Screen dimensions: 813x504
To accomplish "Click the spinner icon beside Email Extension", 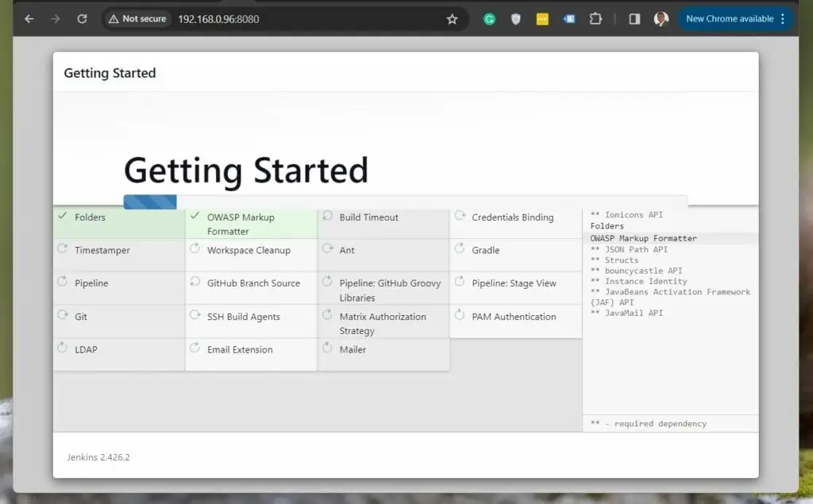I will [x=195, y=348].
